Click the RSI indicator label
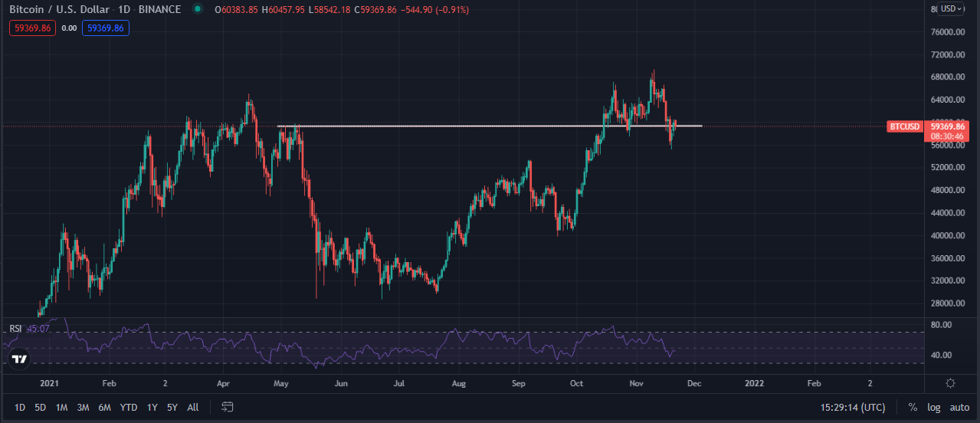This screenshot has width=980, height=423. tap(15, 329)
